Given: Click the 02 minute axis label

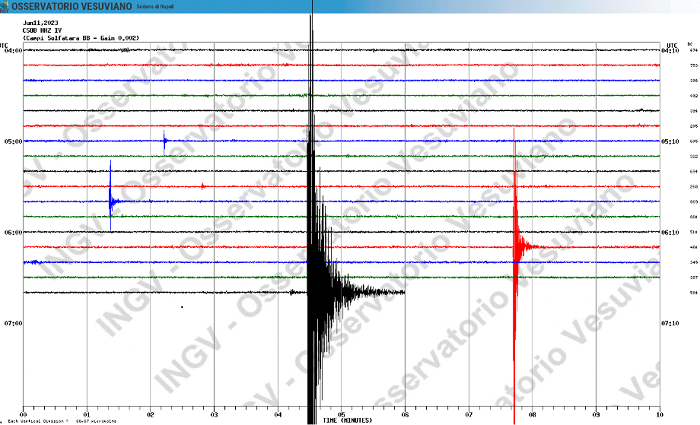Looking at the screenshot, I should 151,414.
